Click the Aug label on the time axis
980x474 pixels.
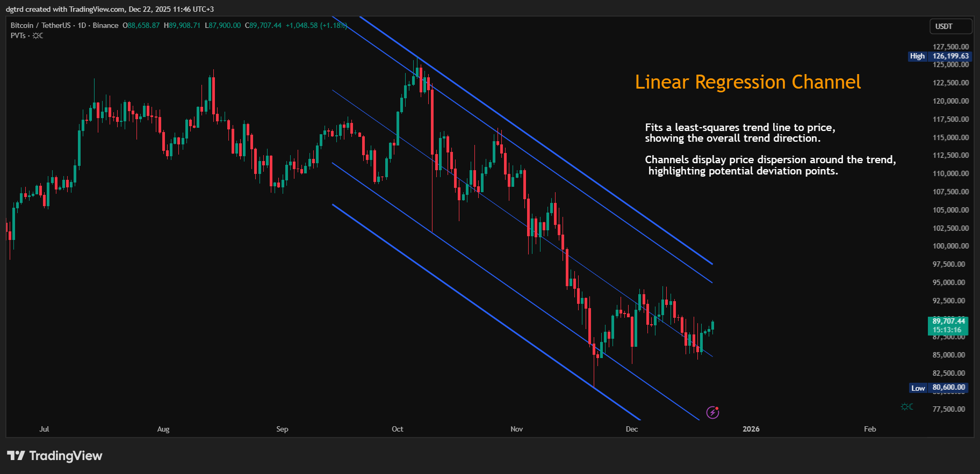tap(163, 429)
